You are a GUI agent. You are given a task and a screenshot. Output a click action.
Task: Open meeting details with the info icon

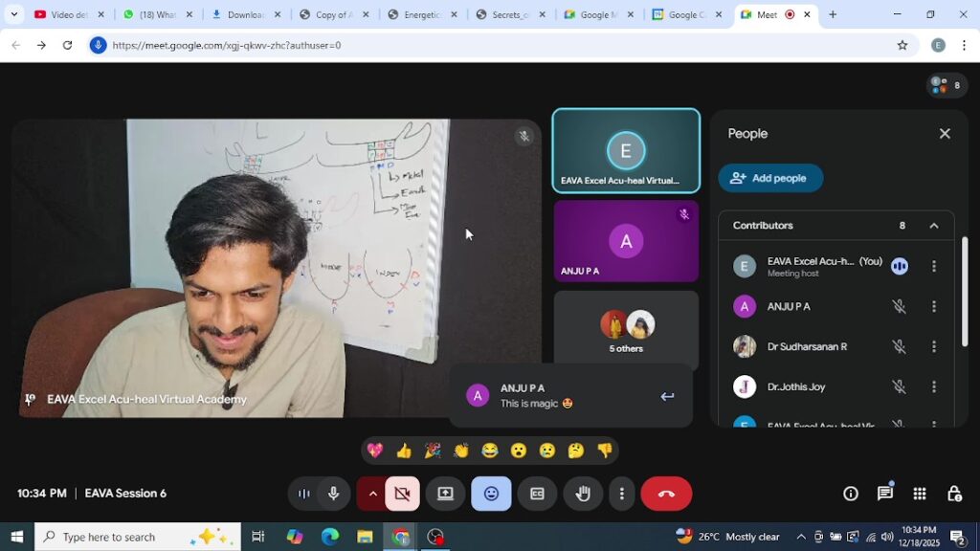(x=850, y=494)
